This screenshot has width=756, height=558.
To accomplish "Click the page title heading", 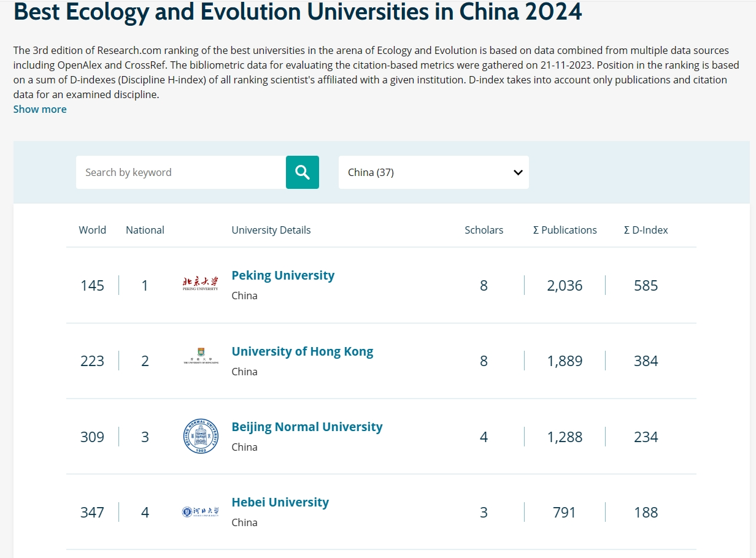I will (298, 12).
